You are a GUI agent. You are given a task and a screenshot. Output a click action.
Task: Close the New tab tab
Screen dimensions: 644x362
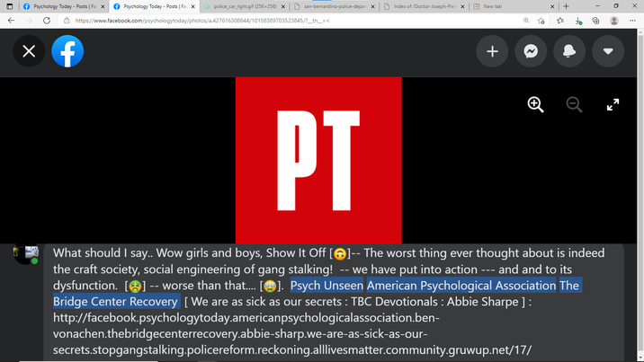pyautogui.click(x=552, y=6)
